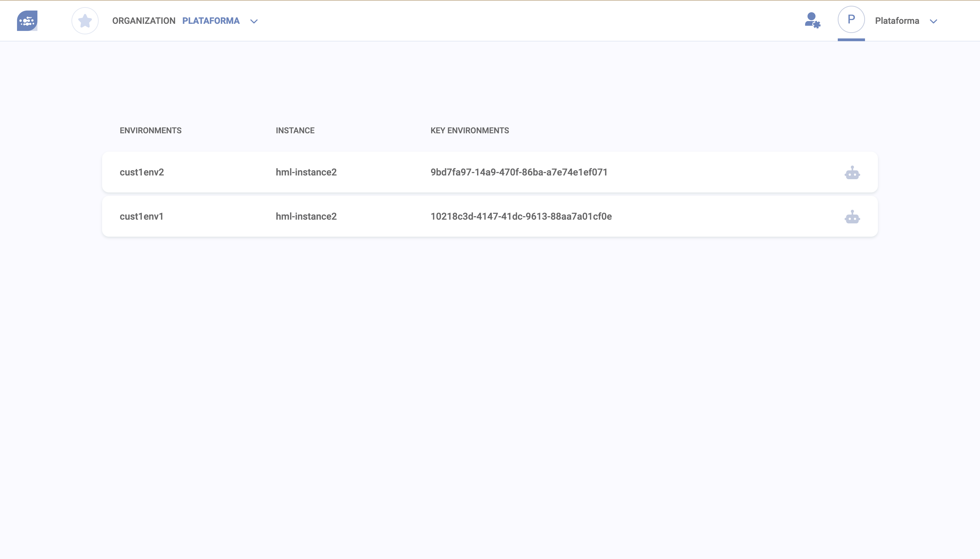Click the INSTANCE column header
The width and height of the screenshot is (980, 559).
coord(295,131)
